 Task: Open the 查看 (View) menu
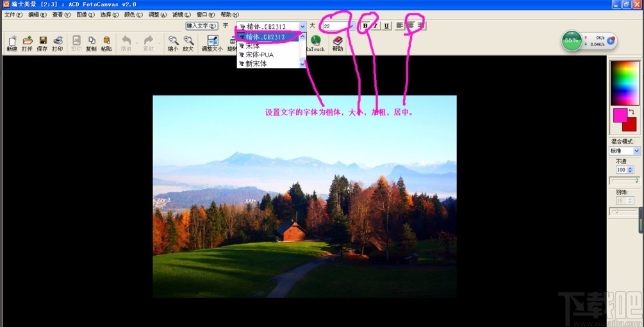click(62, 14)
